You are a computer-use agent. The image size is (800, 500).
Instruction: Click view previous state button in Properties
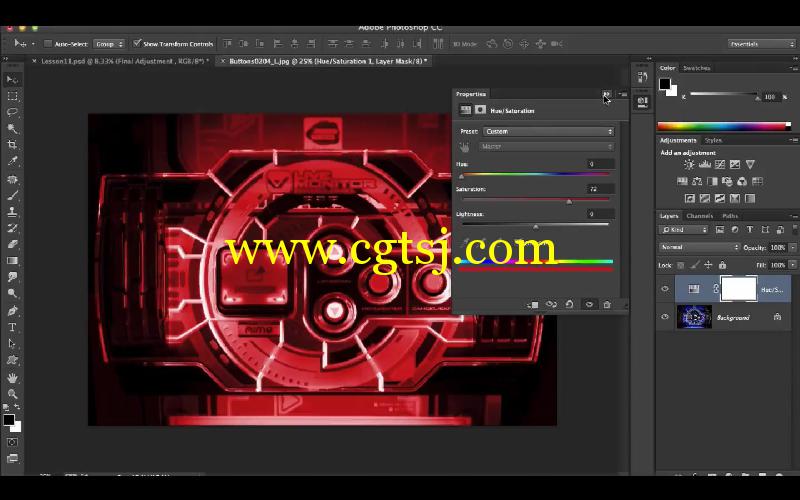coord(552,305)
